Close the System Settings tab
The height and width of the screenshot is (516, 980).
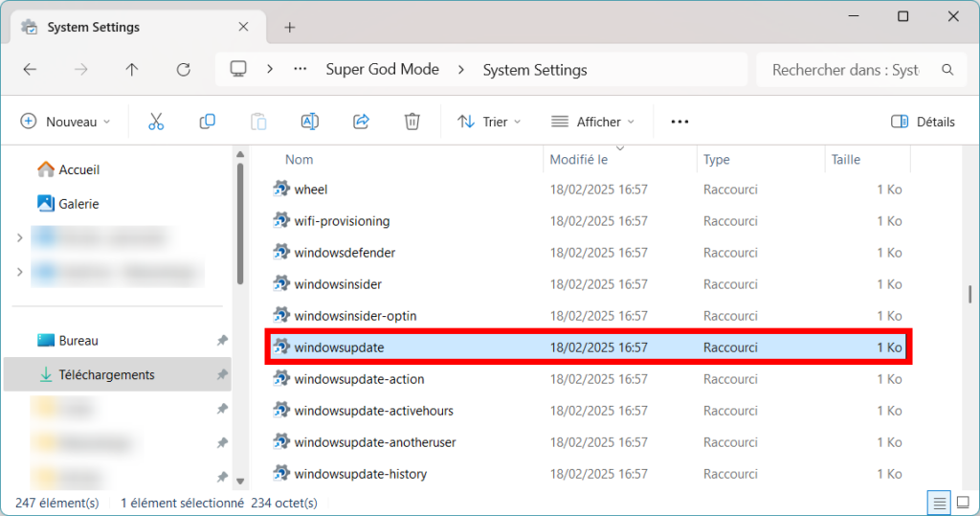(243, 27)
